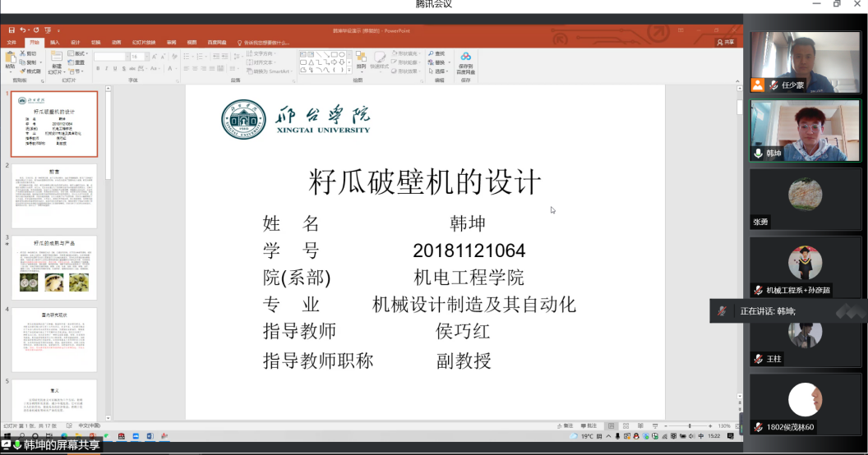This screenshot has width=868, height=455.
Task: Open the File (文件) menu tab
Action: click(12, 42)
